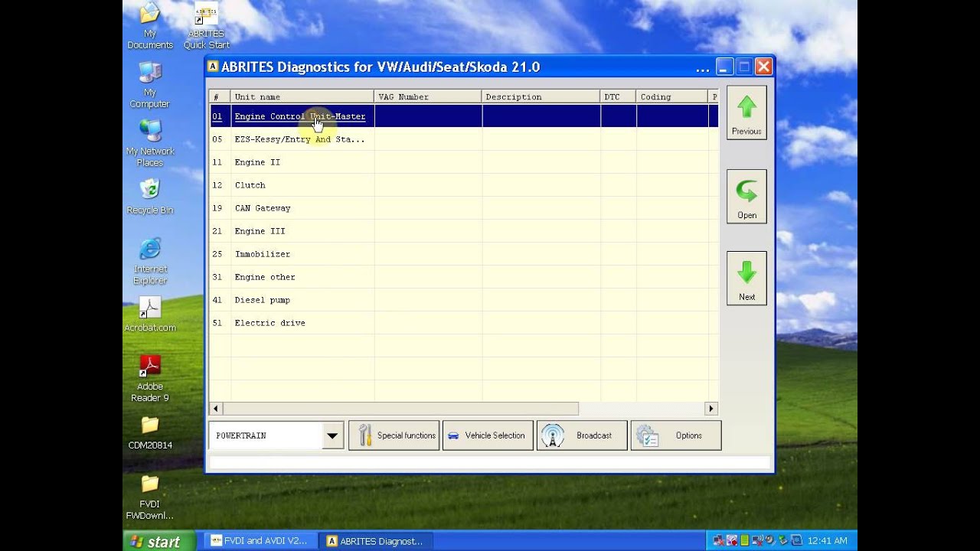Open the CDM20814 folder
This screenshot has height=551, width=980.
pyautogui.click(x=150, y=432)
